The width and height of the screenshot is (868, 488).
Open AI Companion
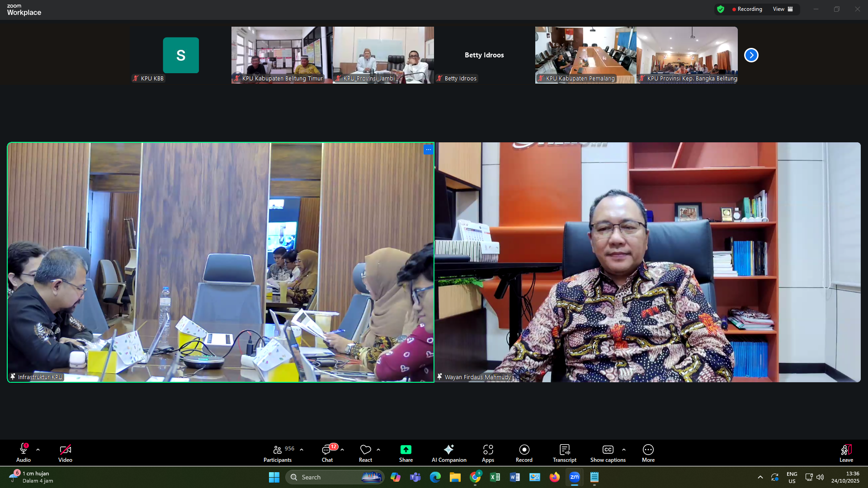pos(448,453)
